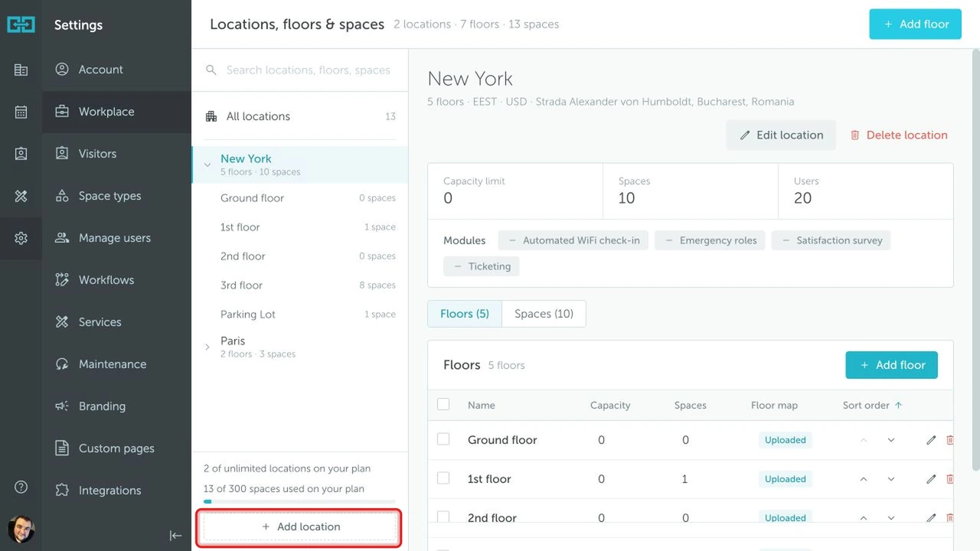Click the Ticketing module chip

(482, 266)
